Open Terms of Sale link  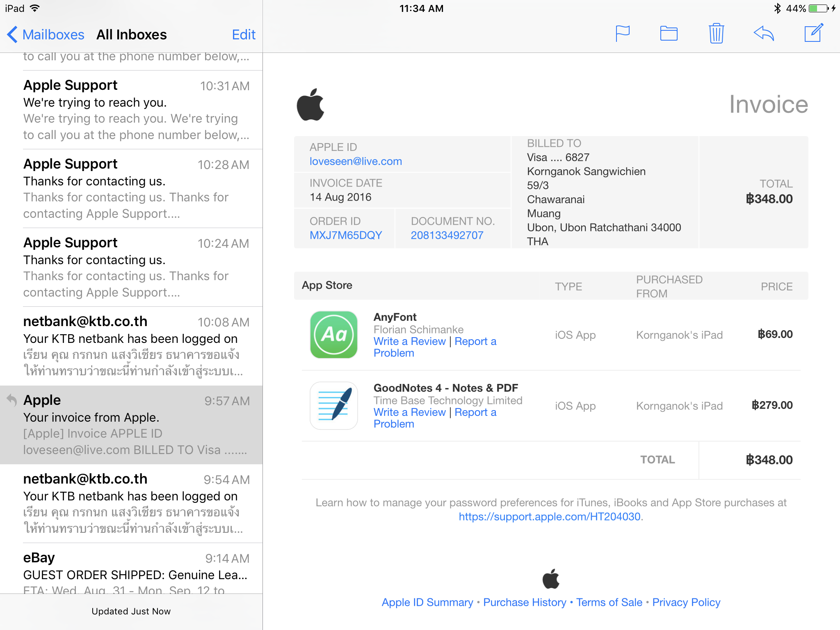click(609, 602)
